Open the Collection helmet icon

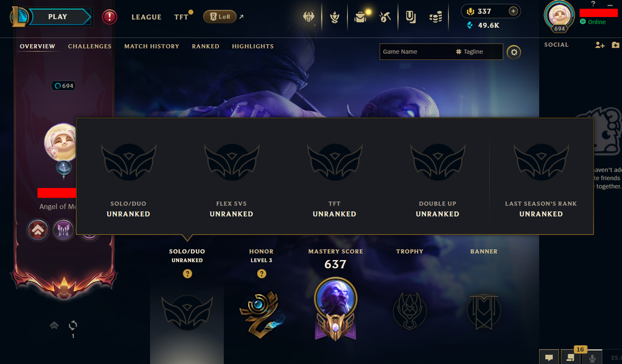click(x=309, y=17)
